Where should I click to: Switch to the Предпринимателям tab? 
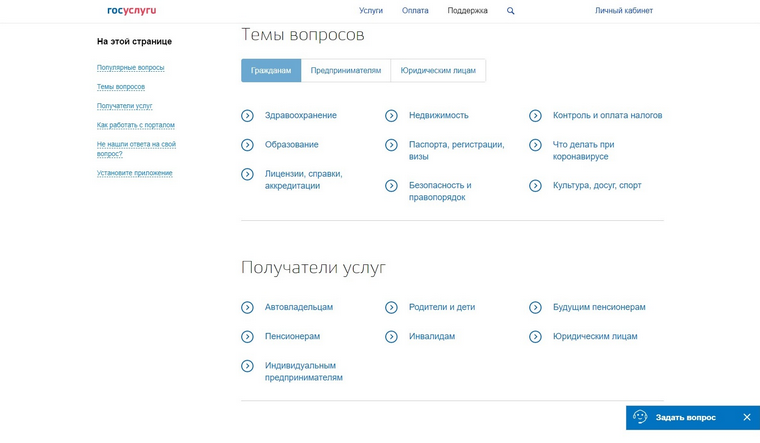coord(346,70)
